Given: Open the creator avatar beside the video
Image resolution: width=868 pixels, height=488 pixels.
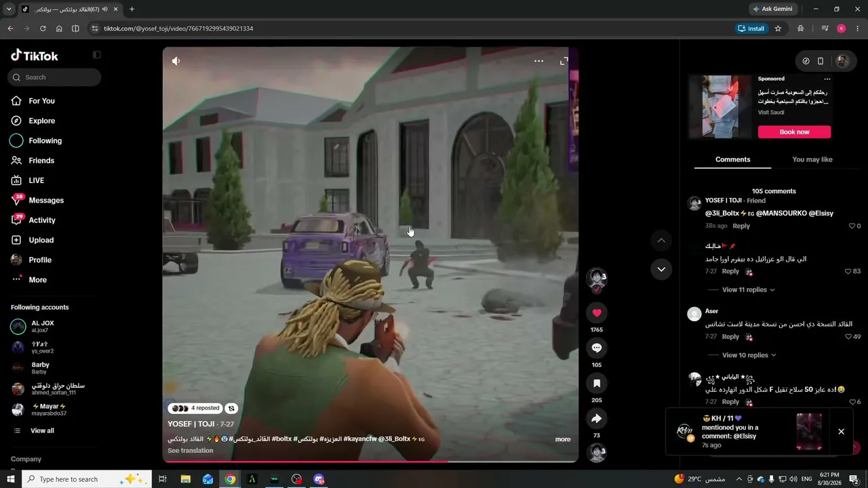Looking at the screenshot, I should click(x=597, y=279).
